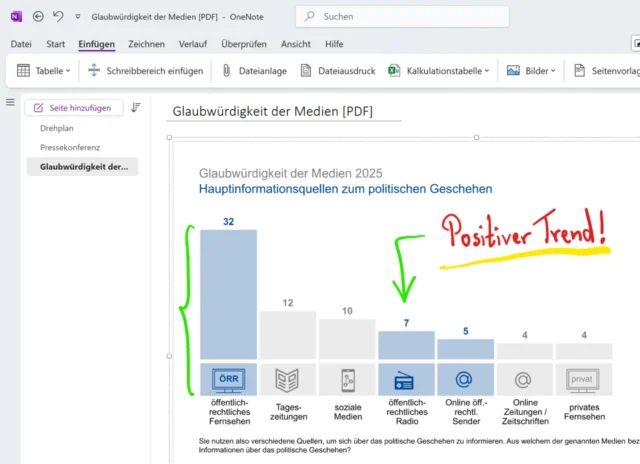The height and width of the screenshot is (464, 640).
Task: Click the radio icon in chart
Action: click(404, 381)
